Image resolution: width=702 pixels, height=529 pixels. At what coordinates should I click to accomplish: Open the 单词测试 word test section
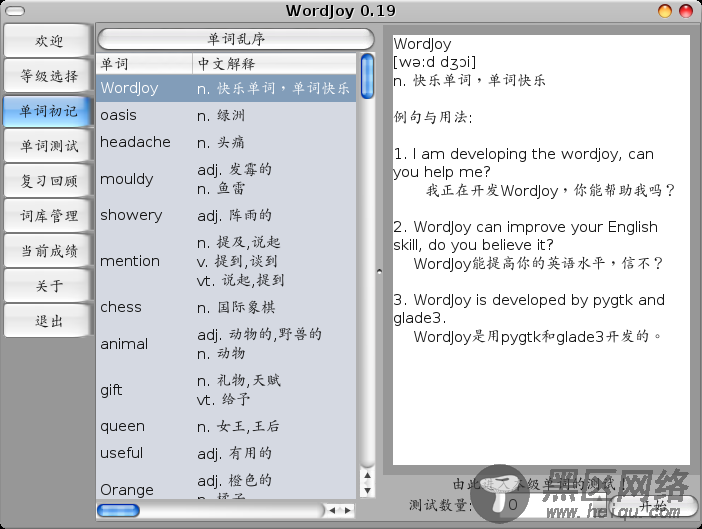(48, 146)
